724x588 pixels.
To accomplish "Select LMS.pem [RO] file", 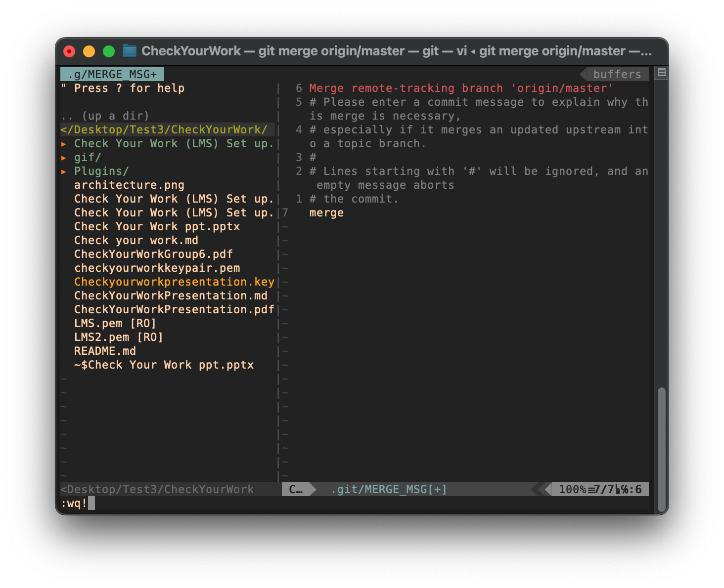I will pyautogui.click(x=115, y=323).
